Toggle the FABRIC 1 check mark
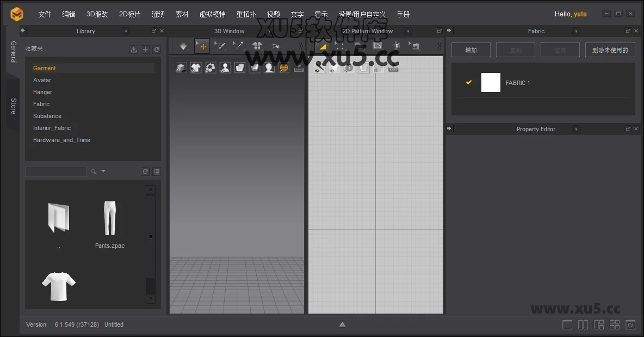The width and height of the screenshot is (644, 337). point(468,82)
